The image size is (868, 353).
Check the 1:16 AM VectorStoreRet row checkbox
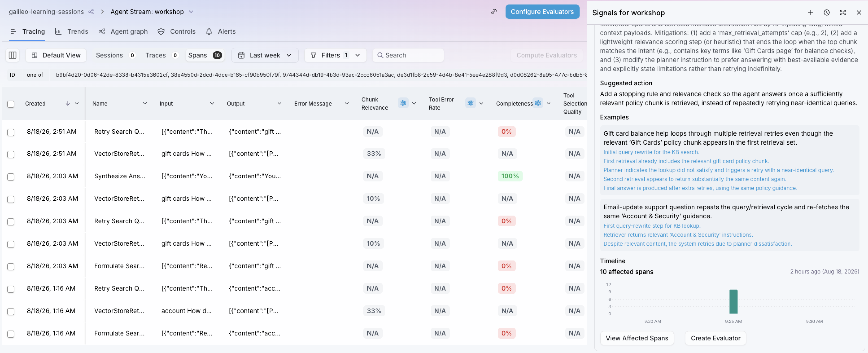coord(11,311)
